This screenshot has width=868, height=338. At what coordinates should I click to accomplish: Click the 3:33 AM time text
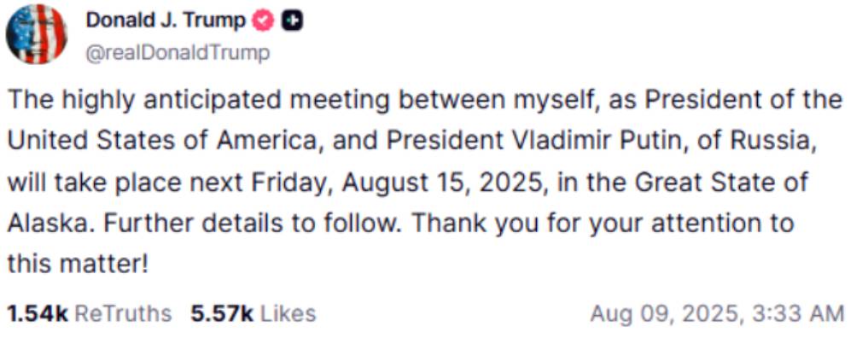point(797,313)
